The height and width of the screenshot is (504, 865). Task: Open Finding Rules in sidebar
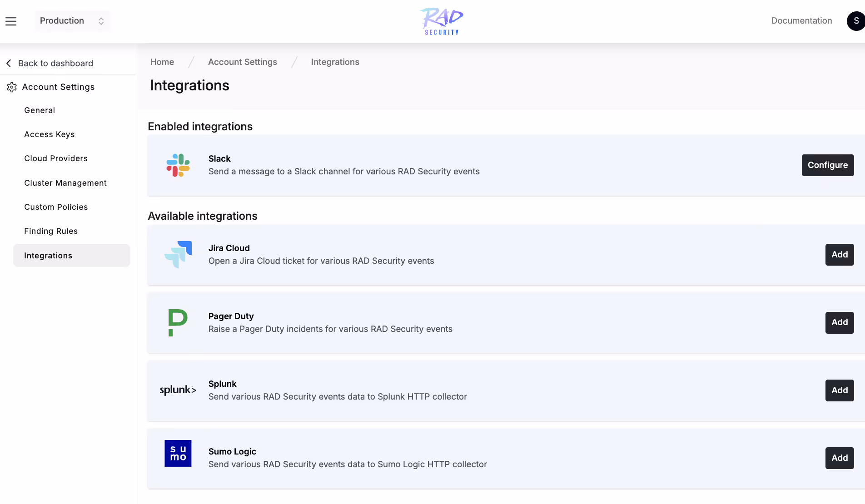click(x=51, y=231)
